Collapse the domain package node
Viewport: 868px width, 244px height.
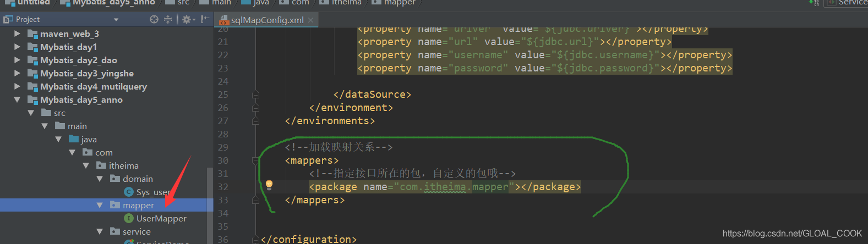(x=100, y=179)
